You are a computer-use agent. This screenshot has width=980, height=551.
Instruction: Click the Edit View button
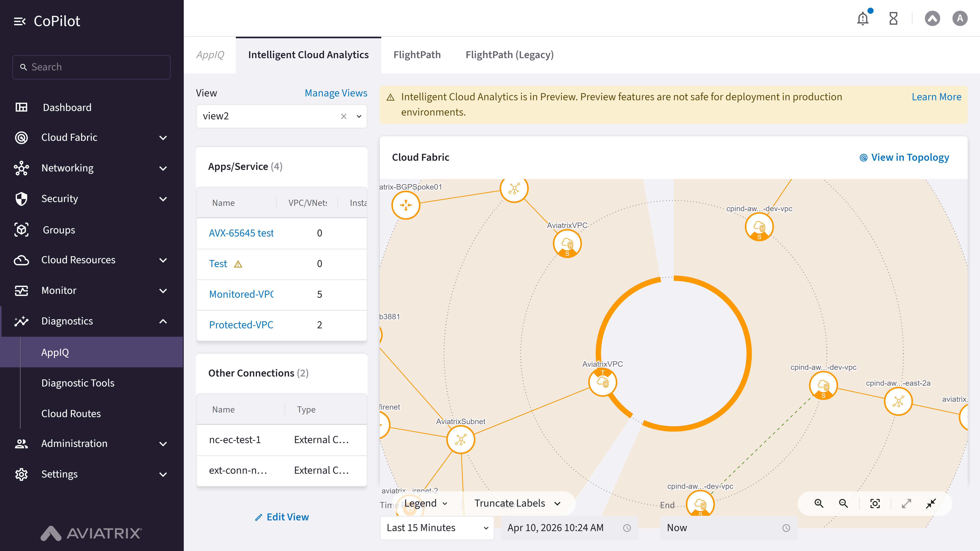[x=282, y=517]
